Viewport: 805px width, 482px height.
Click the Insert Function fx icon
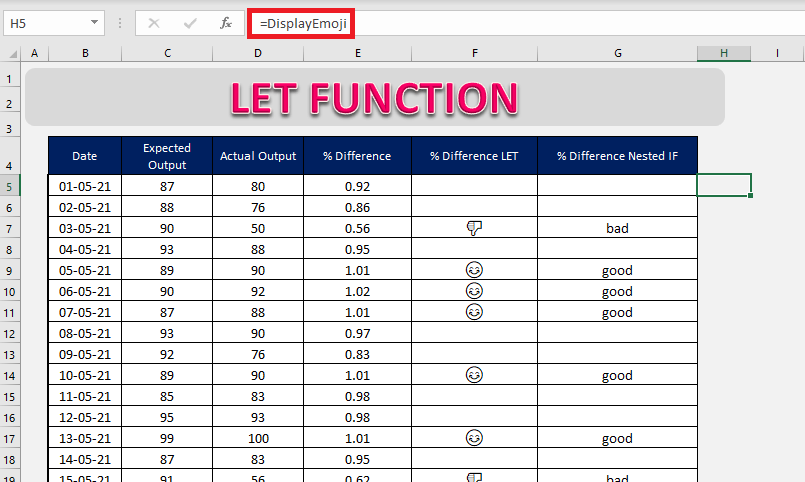point(226,23)
